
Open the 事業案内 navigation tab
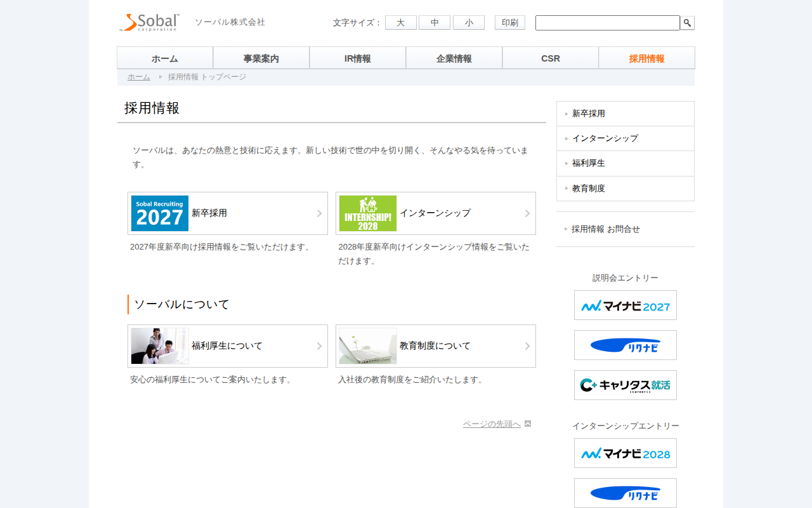click(261, 58)
